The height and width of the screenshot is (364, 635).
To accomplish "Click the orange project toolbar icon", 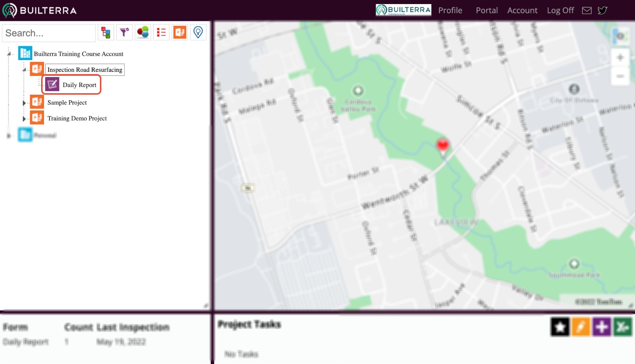I will point(180,33).
